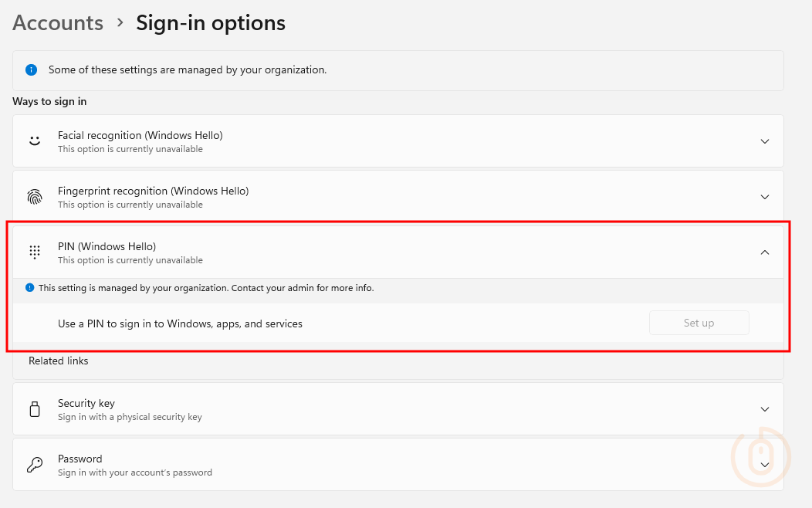Click the Facial recognition smiley face icon
Image resolution: width=812 pixels, height=508 pixels.
point(34,141)
